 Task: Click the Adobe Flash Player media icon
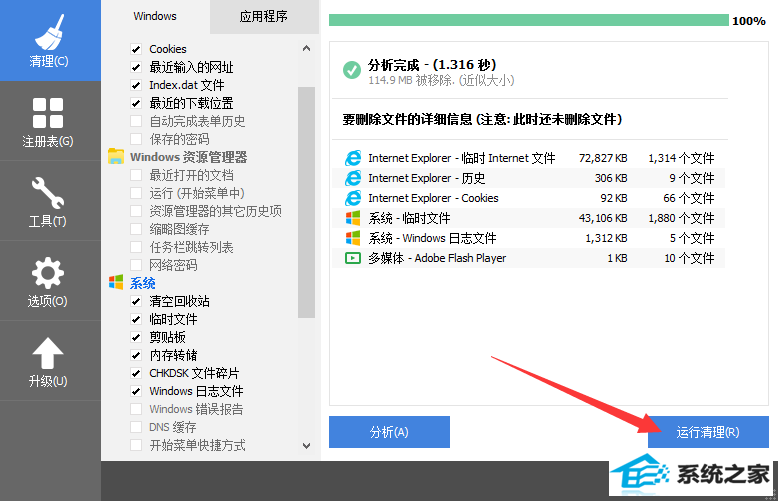tap(353, 258)
